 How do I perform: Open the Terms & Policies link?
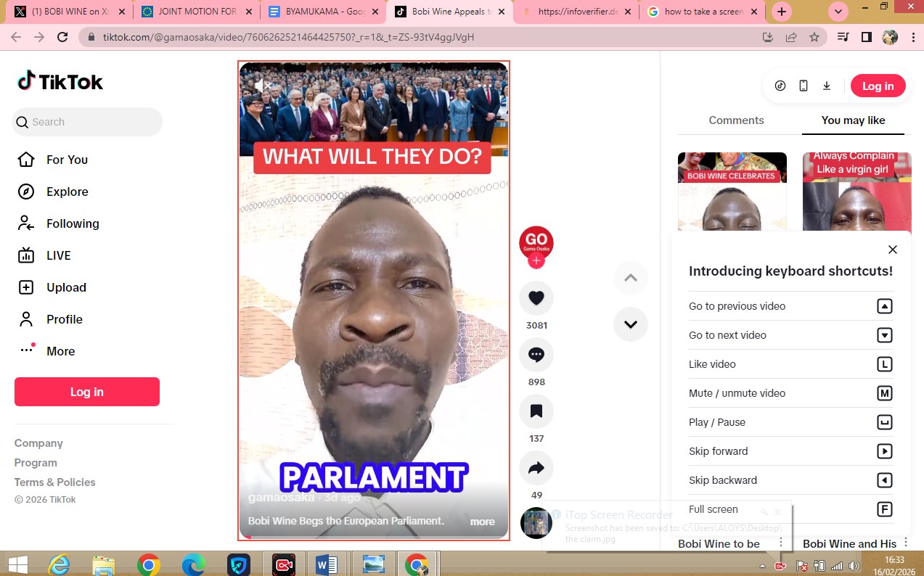point(55,482)
